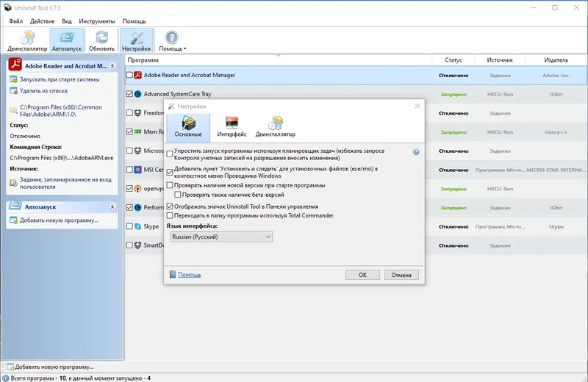Screen dimensions: 588x382
Task: Open the Инструменты menu
Action: pos(97,21)
